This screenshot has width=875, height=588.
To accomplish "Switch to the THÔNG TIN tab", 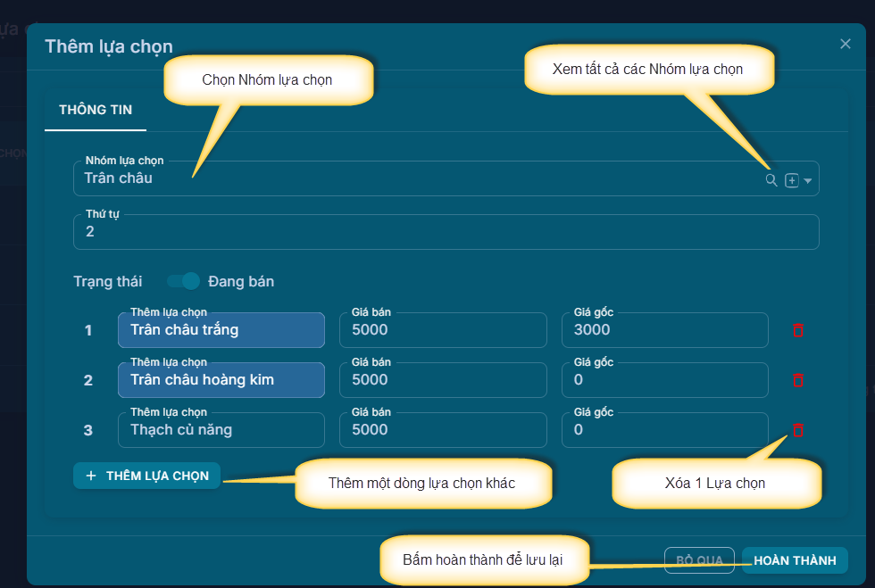I will (96, 110).
